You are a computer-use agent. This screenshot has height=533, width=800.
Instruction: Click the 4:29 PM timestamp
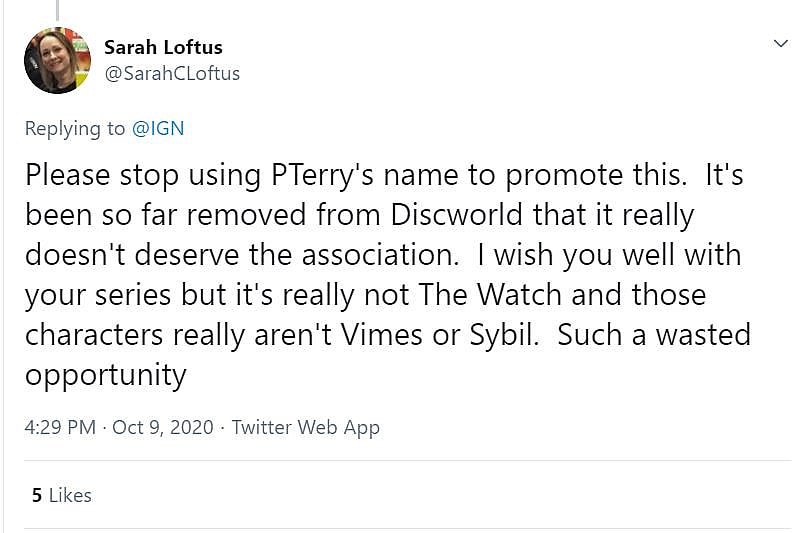(60, 427)
